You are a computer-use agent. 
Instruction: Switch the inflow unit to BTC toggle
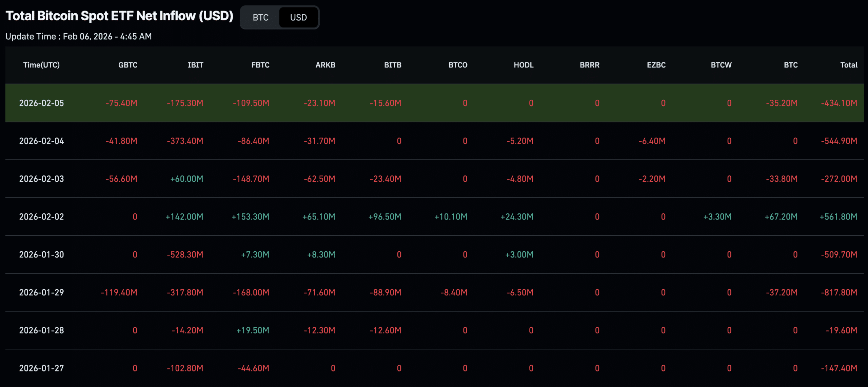click(260, 17)
